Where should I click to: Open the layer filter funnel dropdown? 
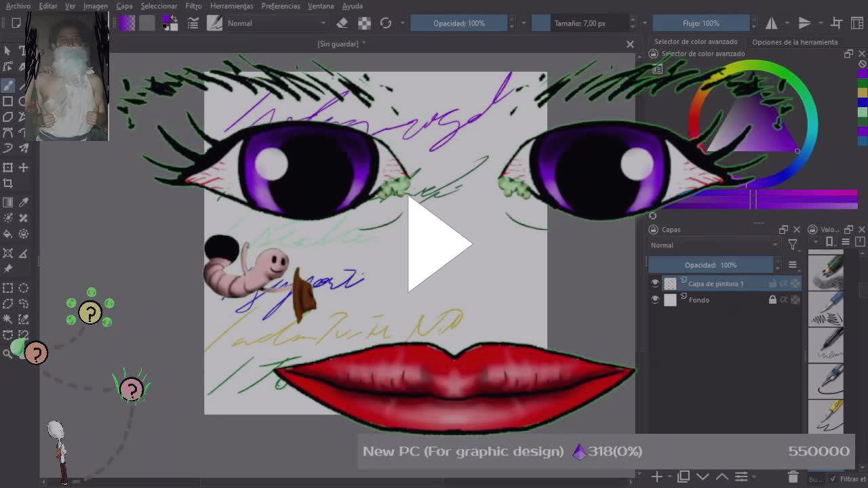(x=792, y=245)
